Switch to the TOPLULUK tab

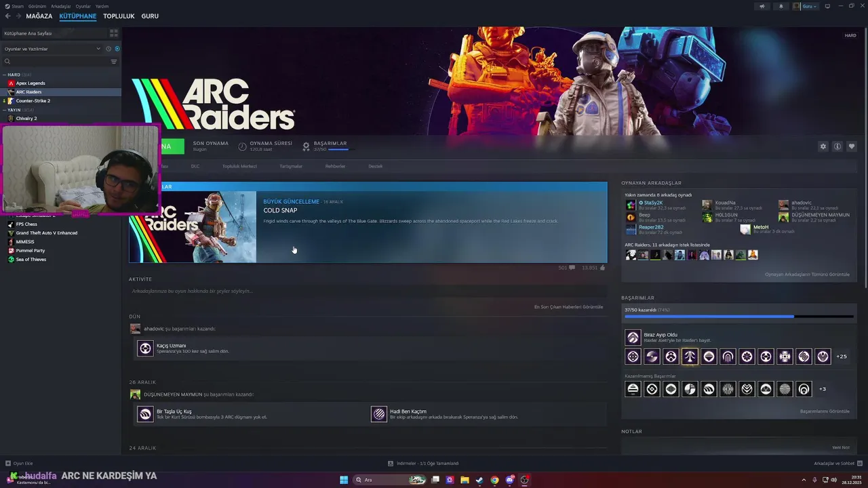tap(119, 16)
